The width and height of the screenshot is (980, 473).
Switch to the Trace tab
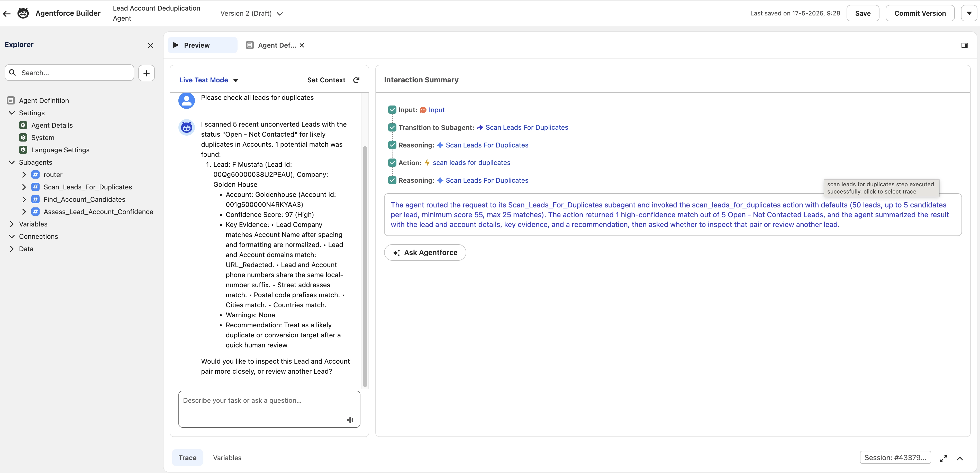point(187,458)
